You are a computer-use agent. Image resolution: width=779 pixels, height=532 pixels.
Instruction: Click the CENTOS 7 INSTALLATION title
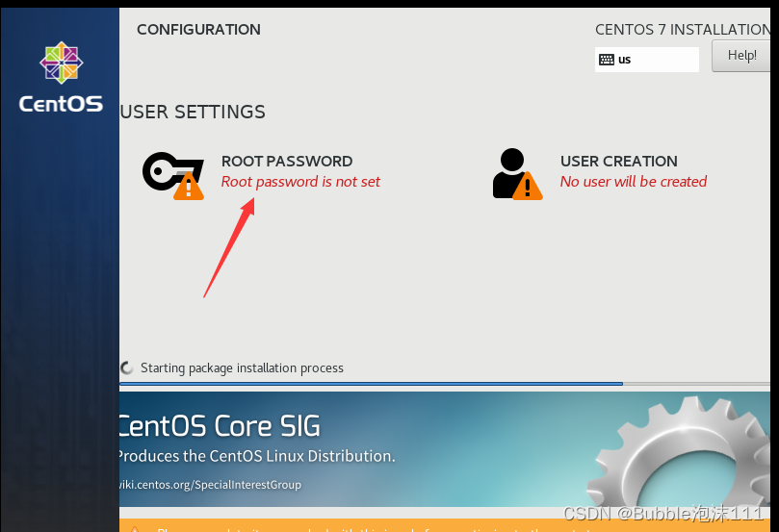click(x=683, y=30)
